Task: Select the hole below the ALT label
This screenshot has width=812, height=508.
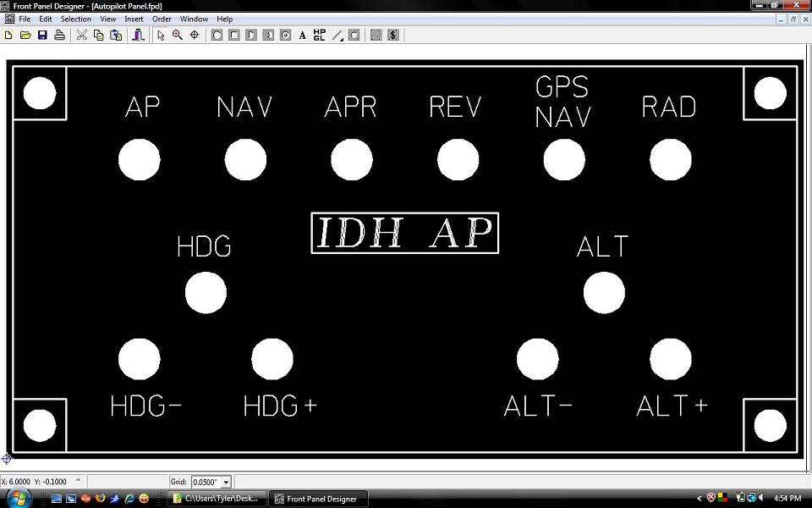Action: [x=604, y=293]
